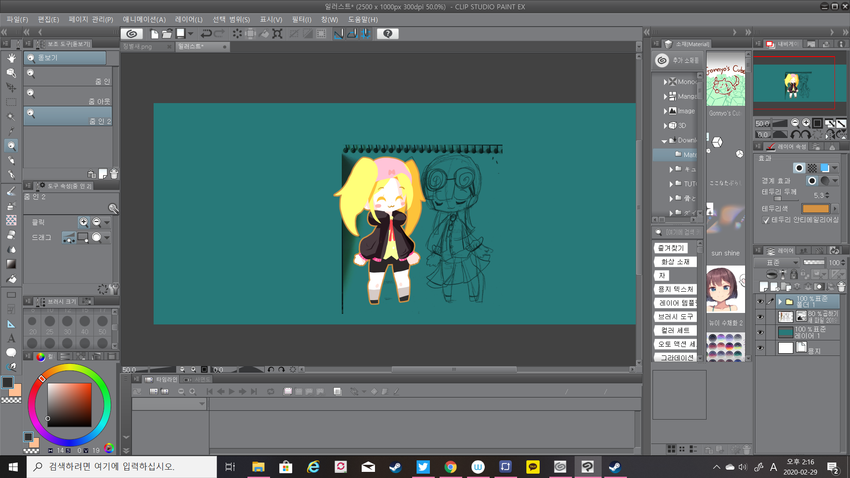Viewport: 850px width, 478px height.
Task: Click the 화상 소재 tag button
Action: tap(675, 262)
